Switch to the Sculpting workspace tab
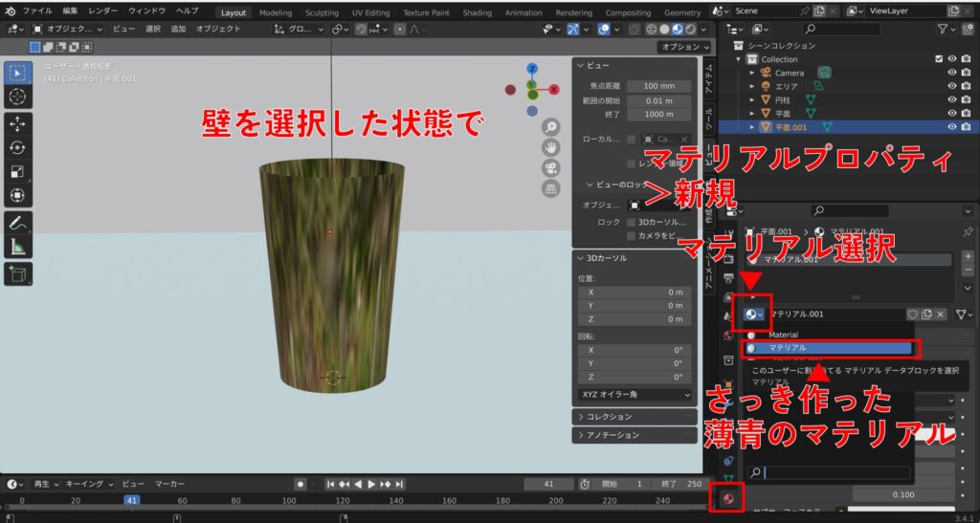The height and width of the screenshot is (523, 980). [x=322, y=12]
